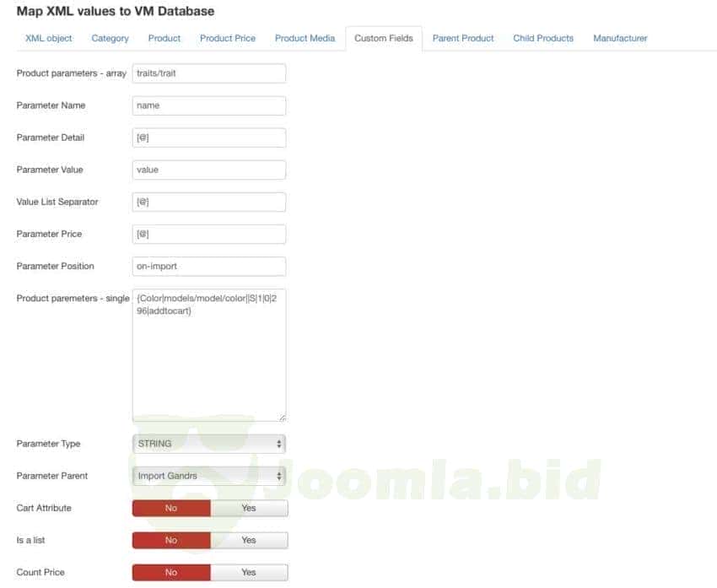717x588 pixels.
Task: Switch to the XML object tab
Action: tap(49, 38)
